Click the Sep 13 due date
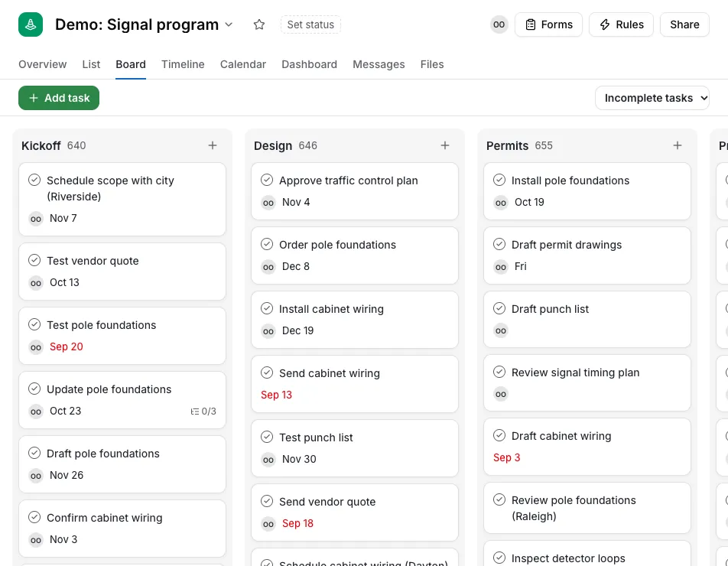Viewport: 728px width, 566px height. tap(276, 395)
